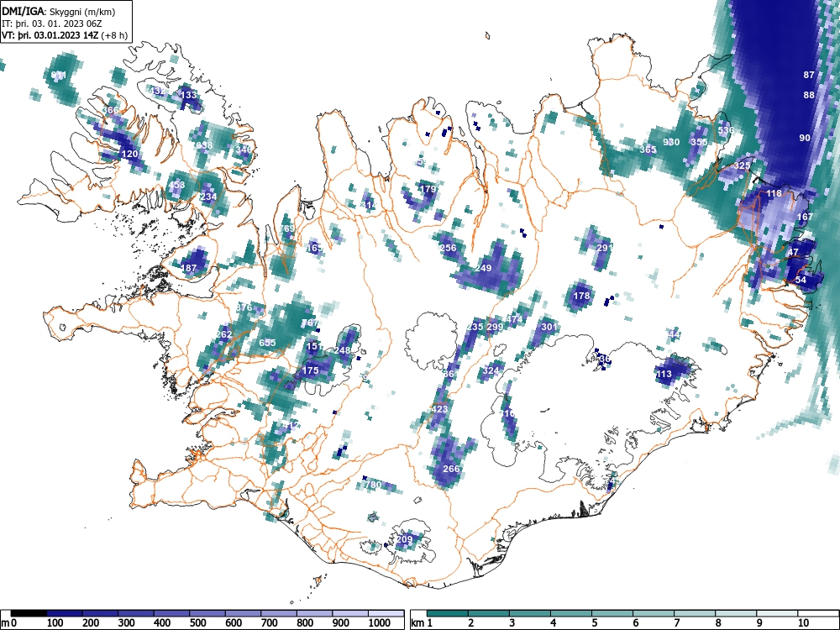Click the visibility value 175
The height and width of the screenshot is (630, 840).
click(310, 370)
